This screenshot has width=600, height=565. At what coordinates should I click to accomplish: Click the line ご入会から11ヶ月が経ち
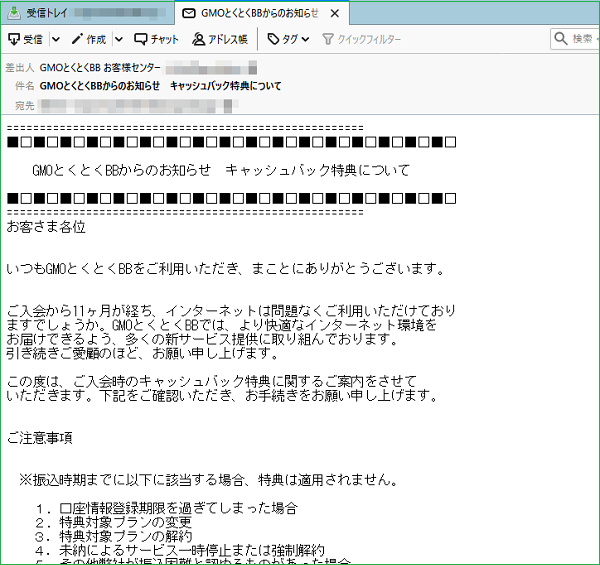coord(231,311)
